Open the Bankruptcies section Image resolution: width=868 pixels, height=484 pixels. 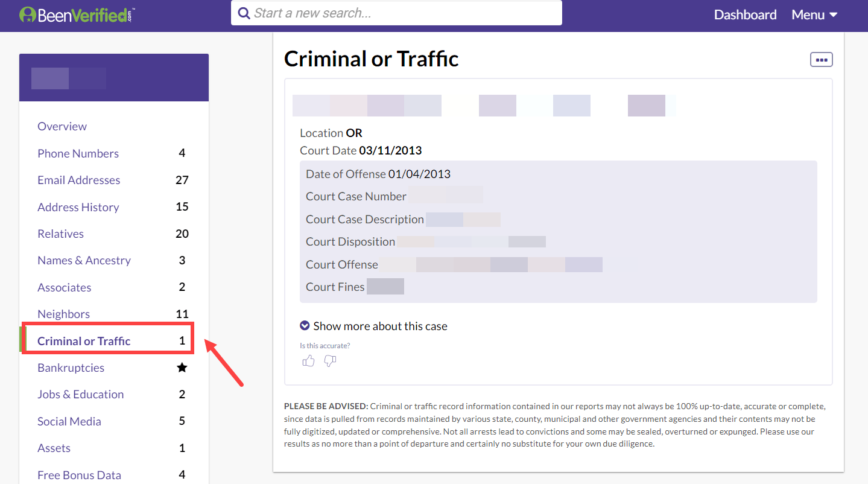(71, 368)
